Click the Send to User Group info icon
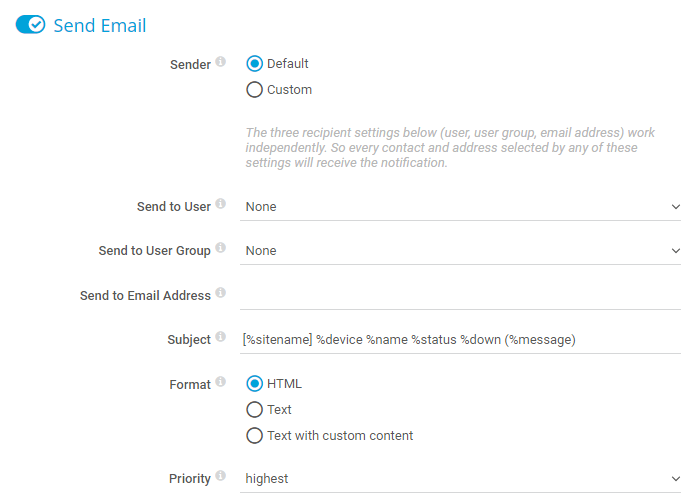Viewport: 698px width, 503px height. (x=221, y=249)
